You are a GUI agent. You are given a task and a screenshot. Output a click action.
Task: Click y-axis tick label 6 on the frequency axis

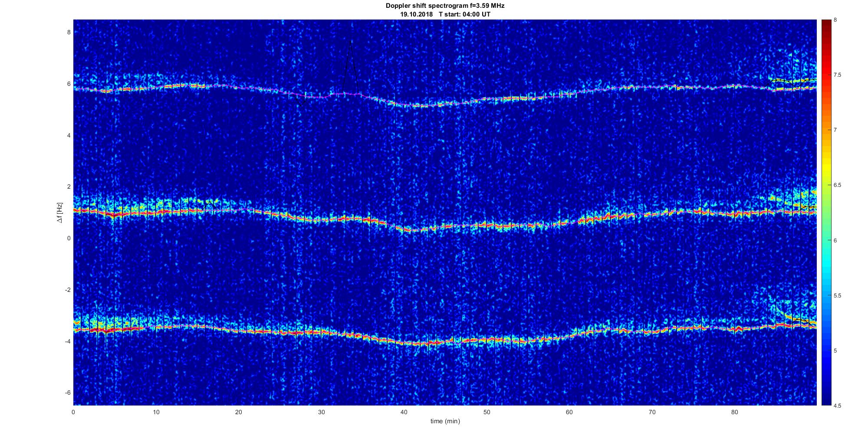point(69,84)
